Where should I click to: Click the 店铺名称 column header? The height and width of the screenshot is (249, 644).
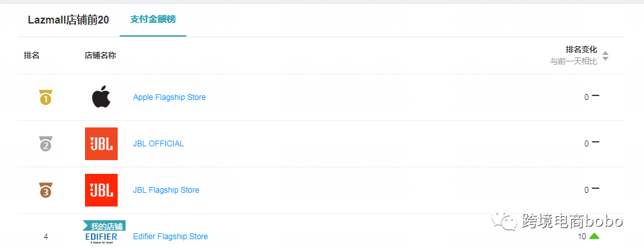(100, 56)
